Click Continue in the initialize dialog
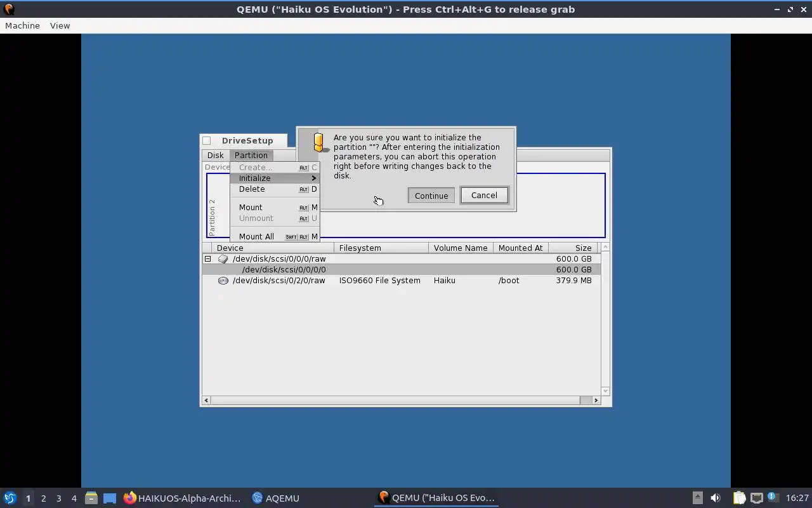The image size is (812, 508). coord(431,196)
